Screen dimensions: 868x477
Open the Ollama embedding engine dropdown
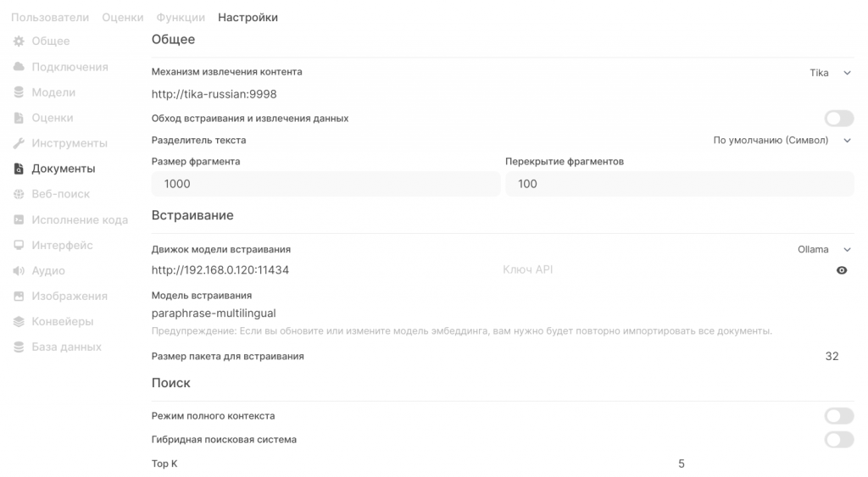pyautogui.click(x=824, y=250)
